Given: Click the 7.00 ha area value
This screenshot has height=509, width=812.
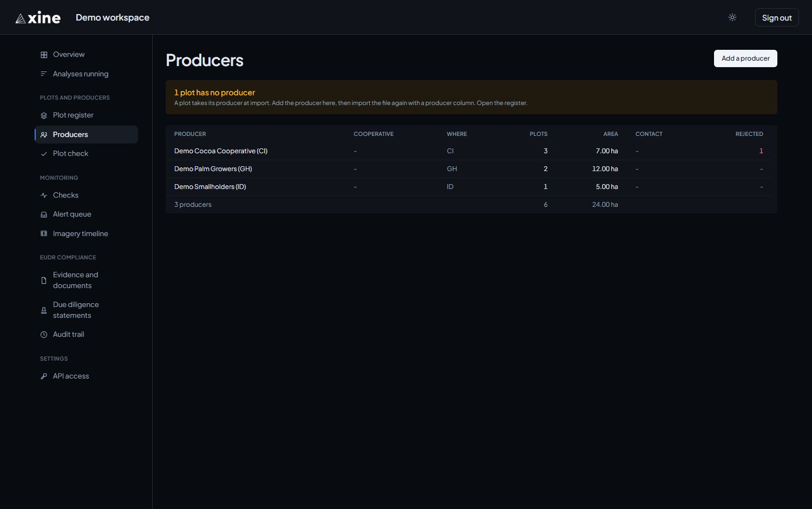Looking at the screenshot, I should pos(607,151).
